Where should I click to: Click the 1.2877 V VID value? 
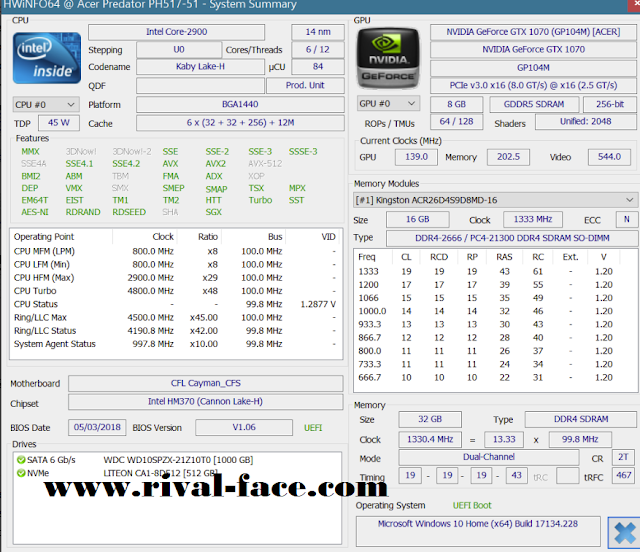tap(318, 304)
